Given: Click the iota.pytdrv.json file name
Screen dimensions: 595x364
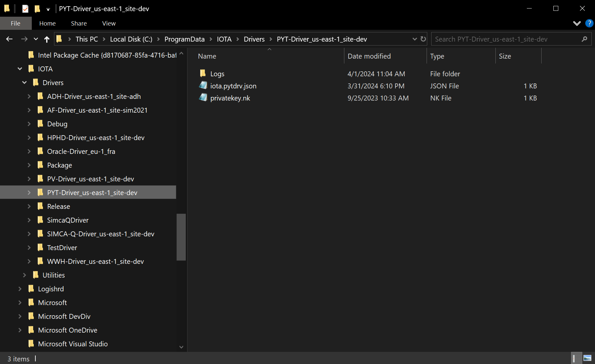Looking at the screenshot, I should pos(233,86).
